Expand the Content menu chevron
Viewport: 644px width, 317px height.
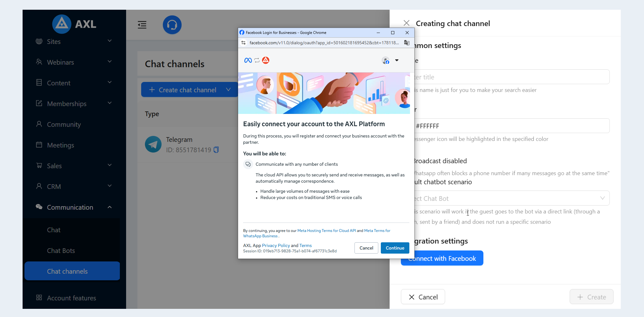tap(110, 83)
